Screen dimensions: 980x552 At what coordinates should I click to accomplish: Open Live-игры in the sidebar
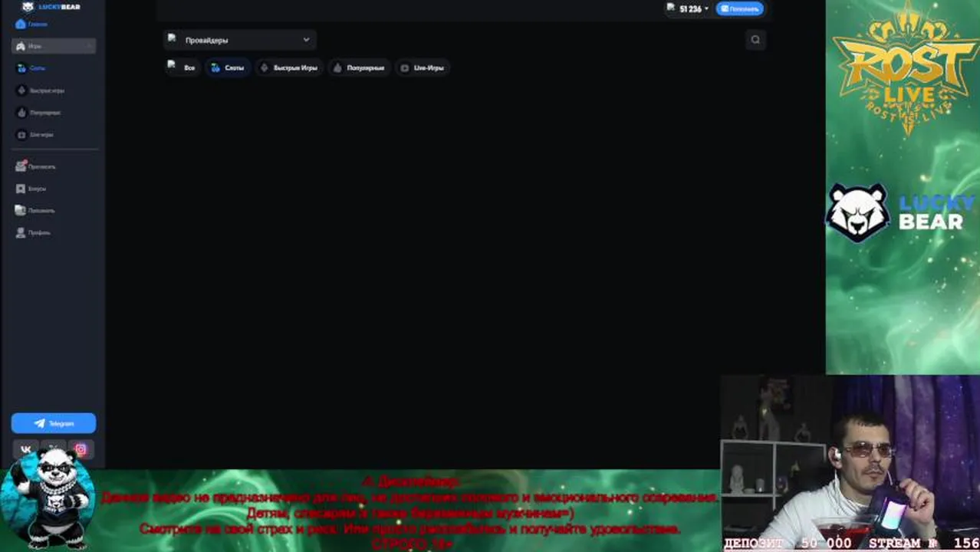pos(41,135)
